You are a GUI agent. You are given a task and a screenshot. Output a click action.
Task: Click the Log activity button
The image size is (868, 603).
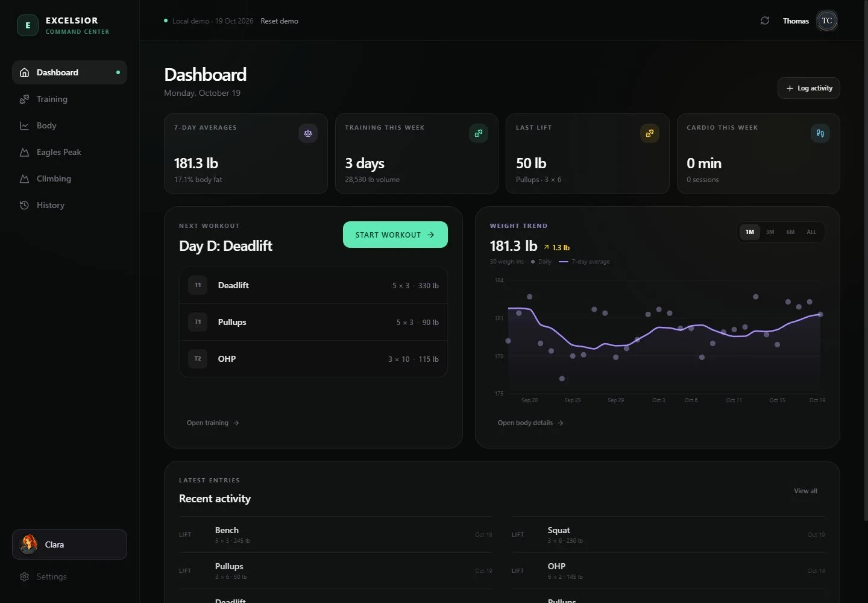(809, 88)
